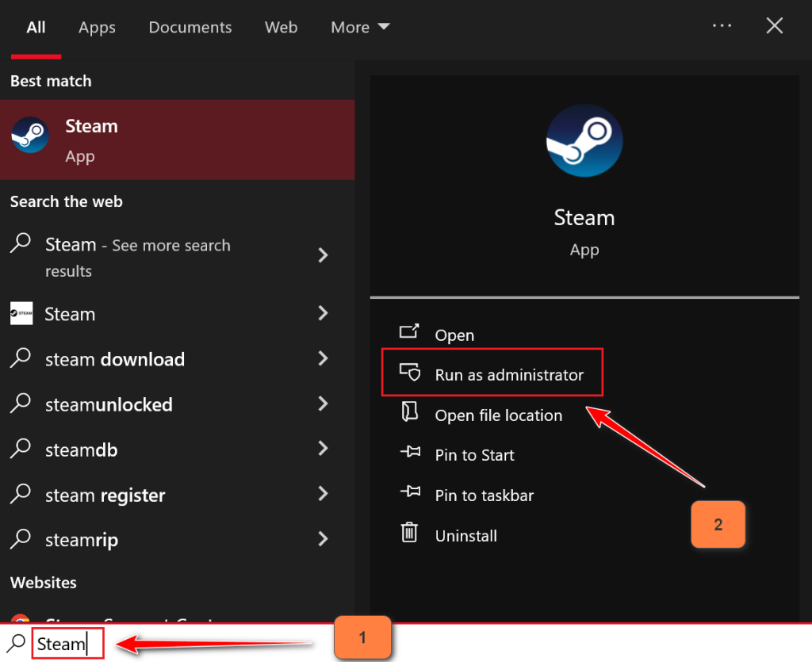Viewport: 812px width, 662px height.
Task: Expand the steamunlocked suggestion chevron
Action: pyautogui.click(x=324, y=404)
